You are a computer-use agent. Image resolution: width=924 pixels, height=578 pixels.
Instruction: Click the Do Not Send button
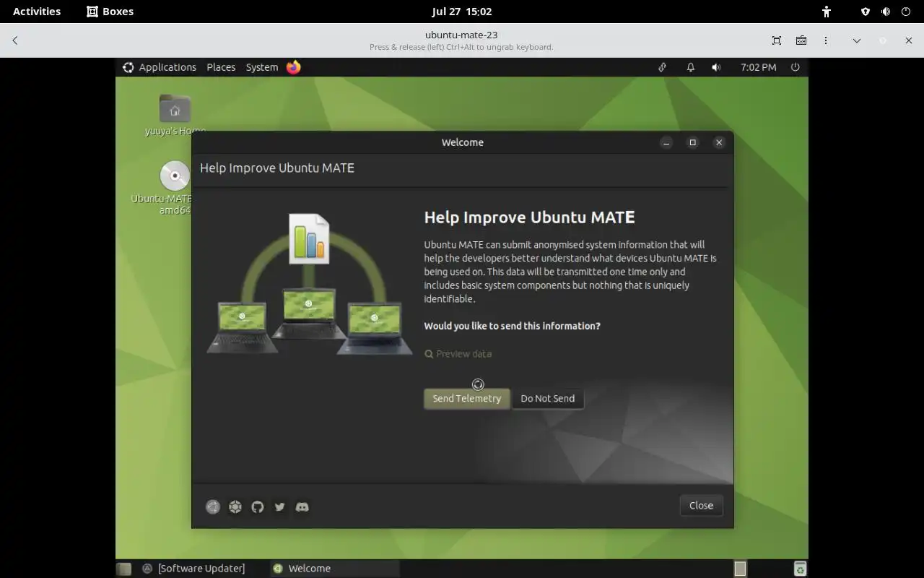548,398
